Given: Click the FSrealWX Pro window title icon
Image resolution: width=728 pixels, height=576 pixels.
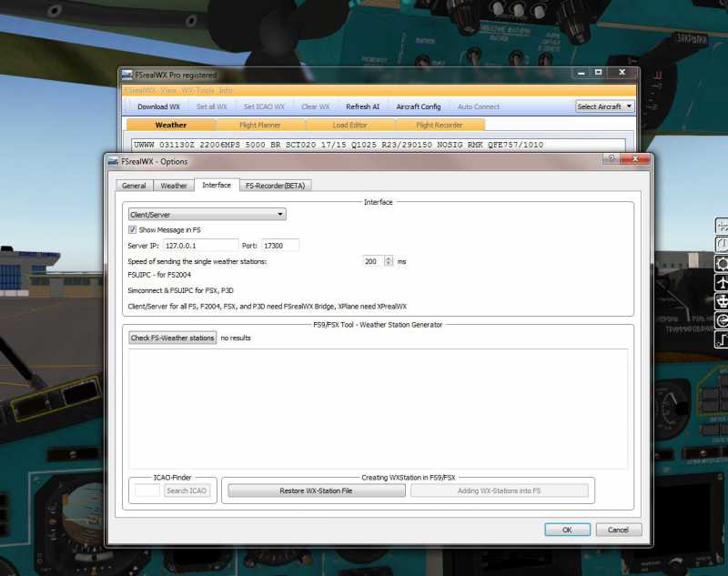Looking at the screenshot, I should tap(126, 75).
